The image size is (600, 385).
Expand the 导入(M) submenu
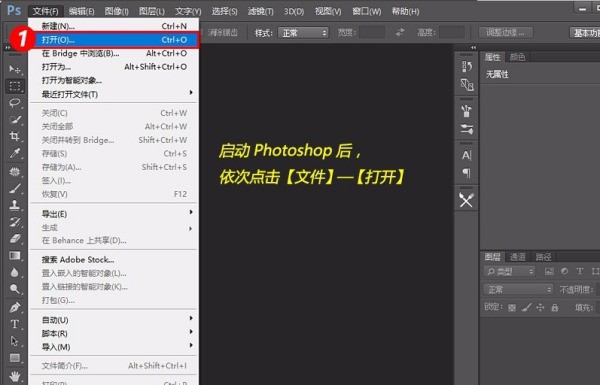(x=114, y=347)
